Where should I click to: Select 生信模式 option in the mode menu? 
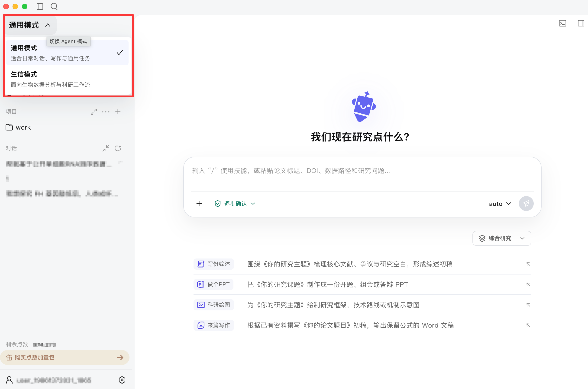click(67, 79)
